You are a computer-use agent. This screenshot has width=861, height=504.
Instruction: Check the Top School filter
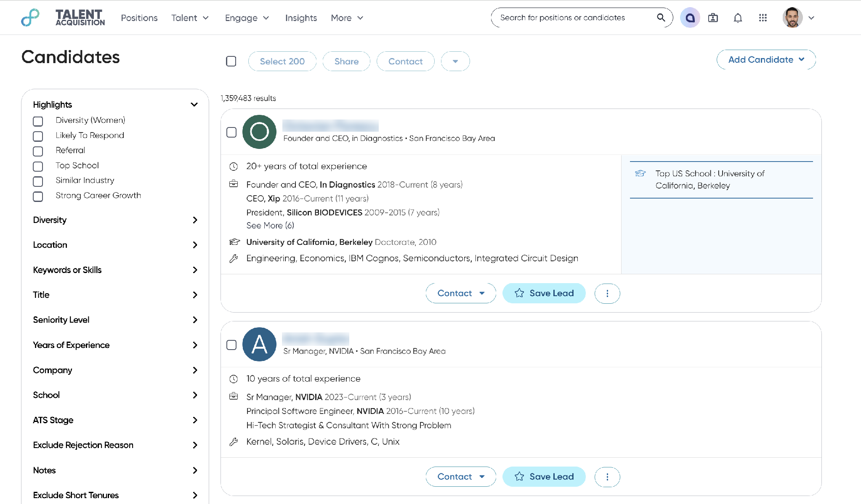tap(38, 166)
